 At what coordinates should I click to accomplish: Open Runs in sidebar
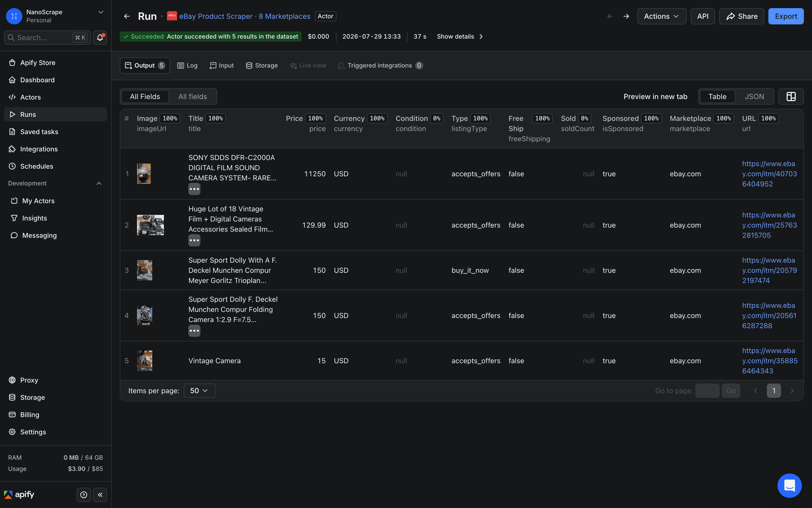(x=55, y=115)
